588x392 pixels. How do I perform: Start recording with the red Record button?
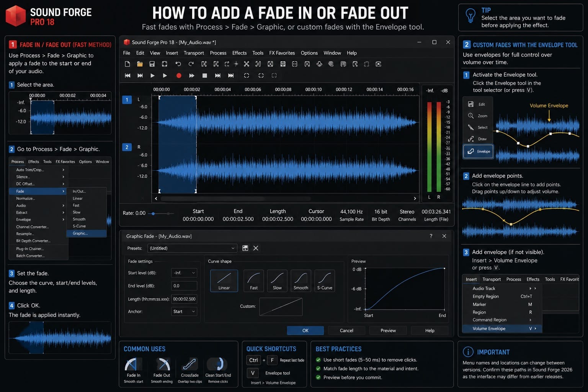[x=179, y=76]
